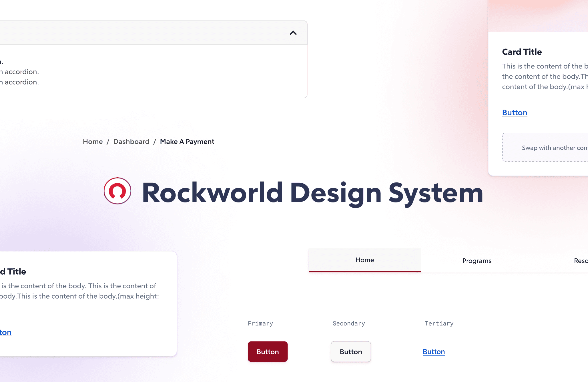Click the Button link in bottom-left card
This screenshot has width=588, height=382.
(x=6, y=332)
